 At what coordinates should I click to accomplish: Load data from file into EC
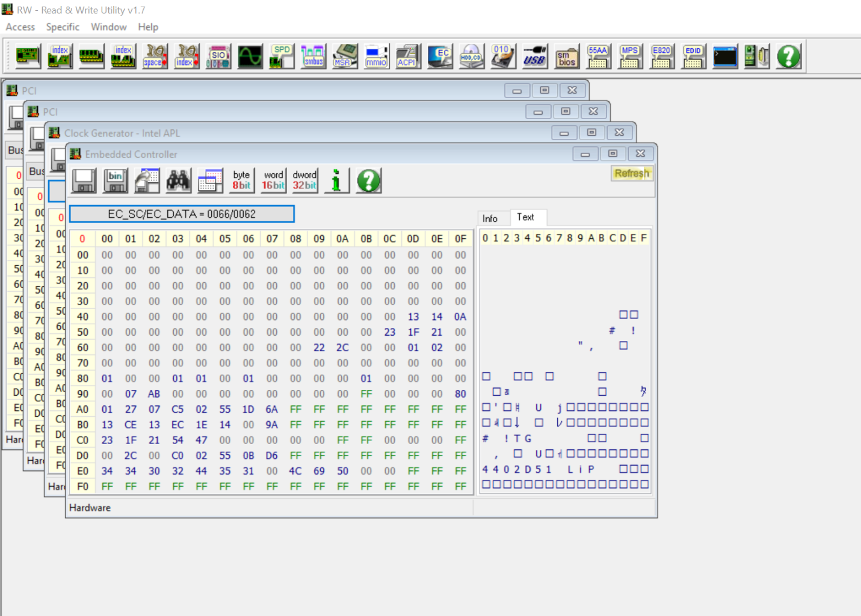point(147,180)
